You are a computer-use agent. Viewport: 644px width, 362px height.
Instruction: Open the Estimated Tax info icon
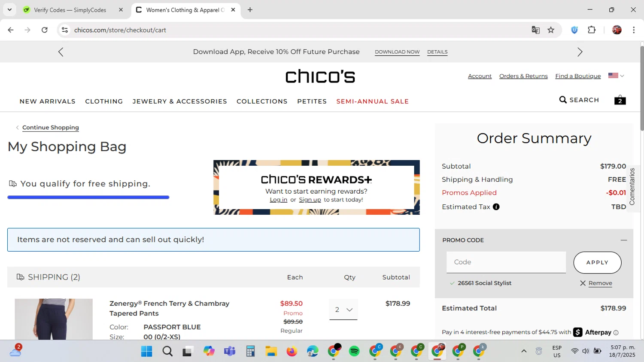pos(496,207)
